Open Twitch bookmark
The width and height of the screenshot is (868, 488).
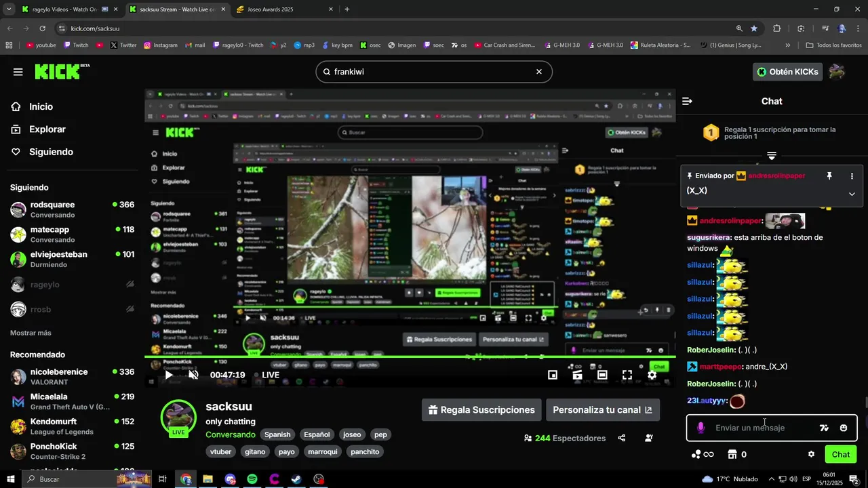[x=76, y=45]
